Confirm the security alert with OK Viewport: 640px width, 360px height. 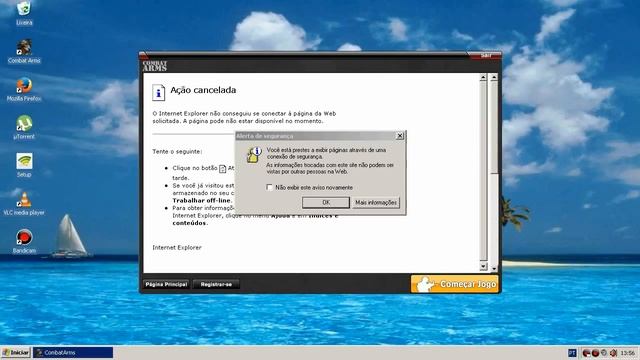[x=326, y=202]
